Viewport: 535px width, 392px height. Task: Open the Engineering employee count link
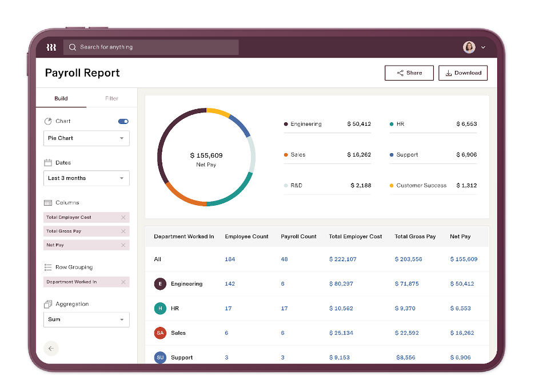click(230, 284)
